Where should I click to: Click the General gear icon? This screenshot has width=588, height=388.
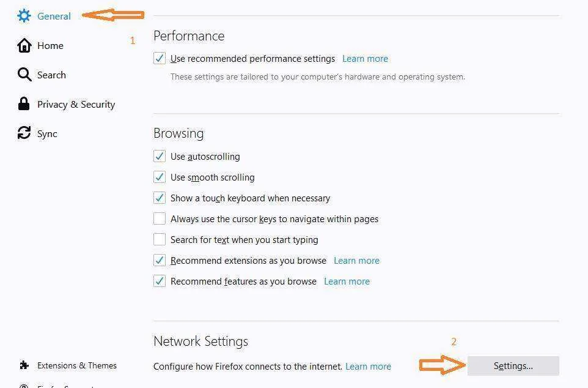(24, 16)
